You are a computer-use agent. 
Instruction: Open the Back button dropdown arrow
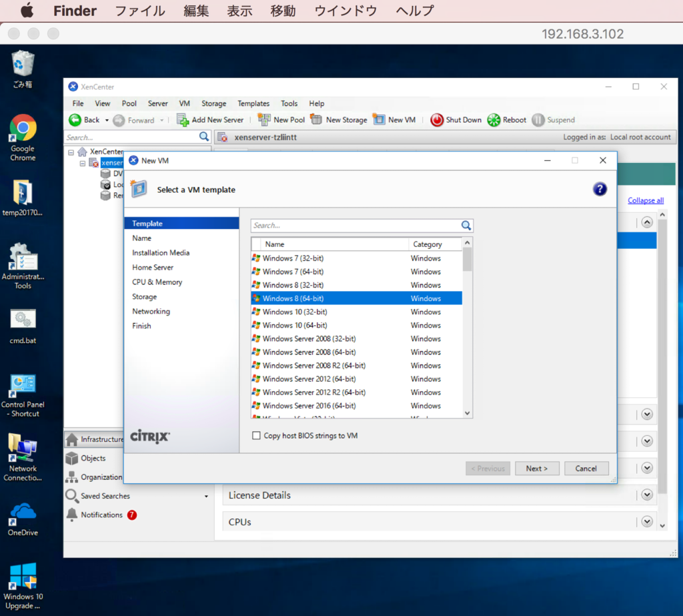pos(107,120)
